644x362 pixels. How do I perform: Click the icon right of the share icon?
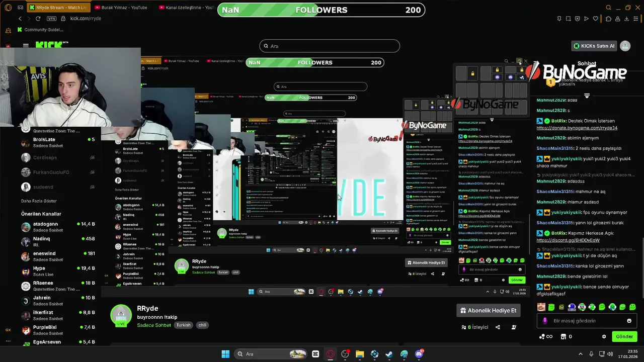click(x=514, y=327)
